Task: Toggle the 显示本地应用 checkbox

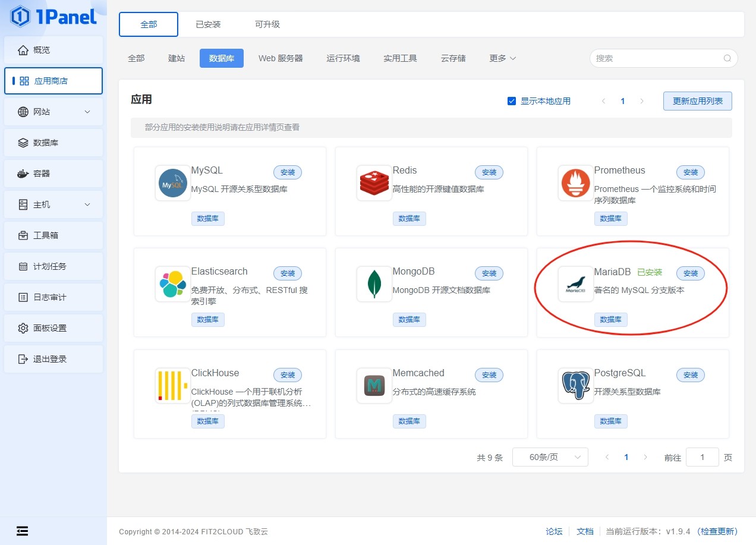Action: point(512,101)
